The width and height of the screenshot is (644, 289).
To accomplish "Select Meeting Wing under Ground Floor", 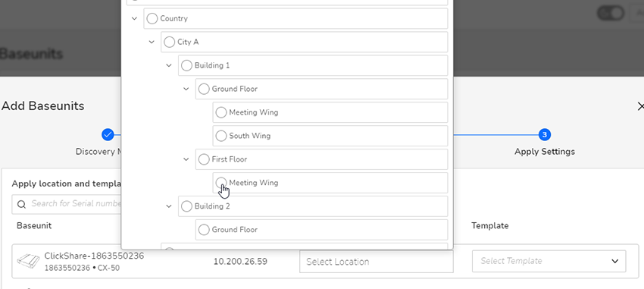I will (221, 112).
